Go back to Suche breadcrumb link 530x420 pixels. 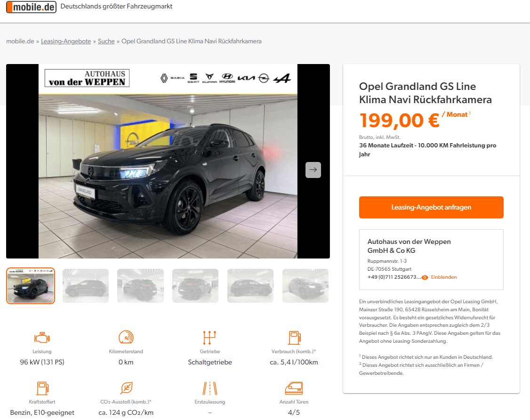(x=106, y=41)
